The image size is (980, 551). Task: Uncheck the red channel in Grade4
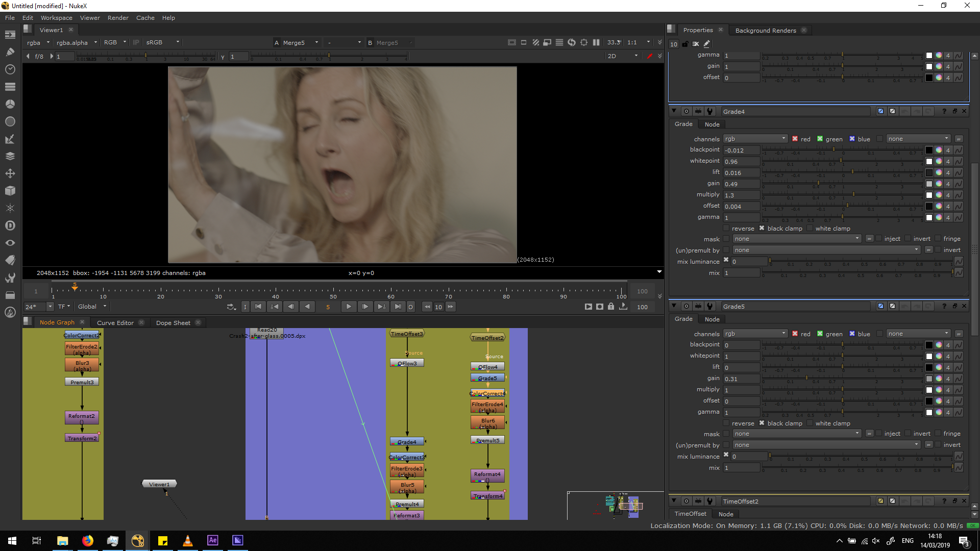coord(795,139)
